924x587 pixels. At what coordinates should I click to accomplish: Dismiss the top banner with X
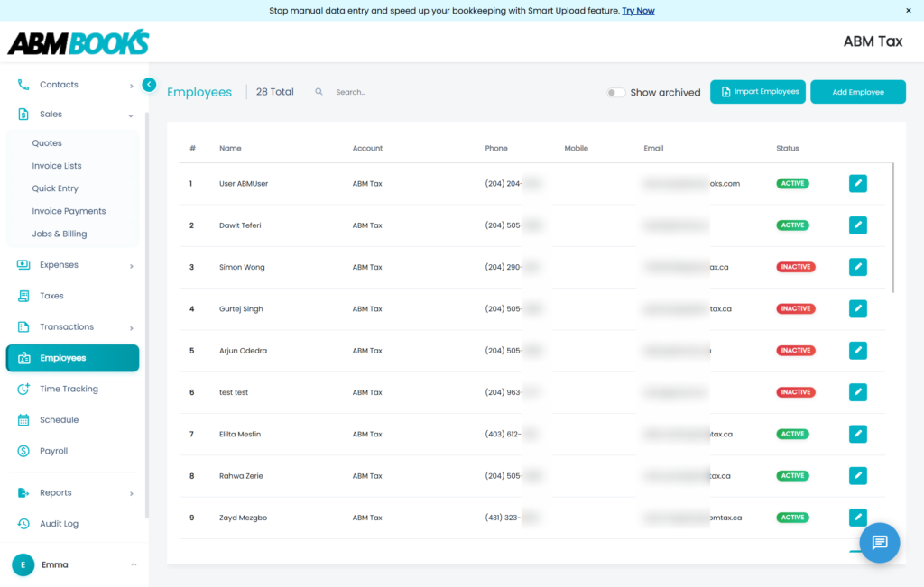pos(908,11)
